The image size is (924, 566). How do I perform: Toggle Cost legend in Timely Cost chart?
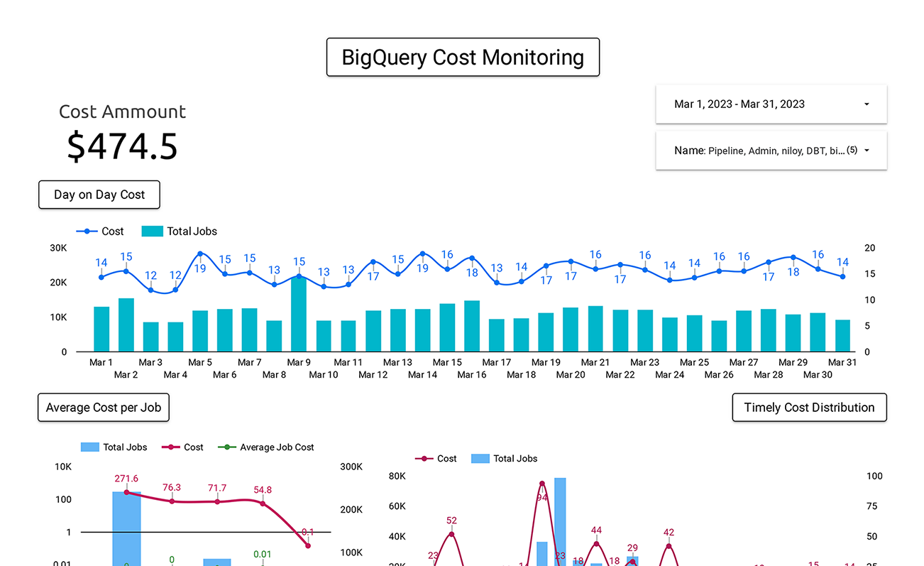(x=436, y=459)
